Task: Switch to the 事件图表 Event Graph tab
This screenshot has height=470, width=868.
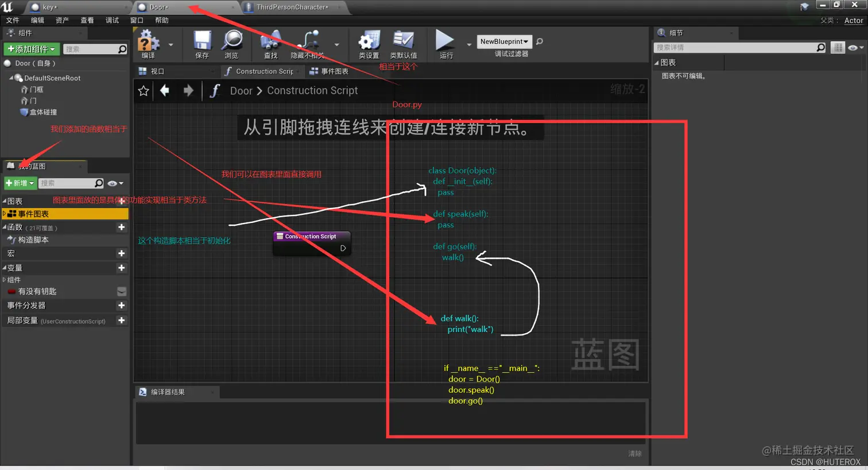Action: click(335, 71)
